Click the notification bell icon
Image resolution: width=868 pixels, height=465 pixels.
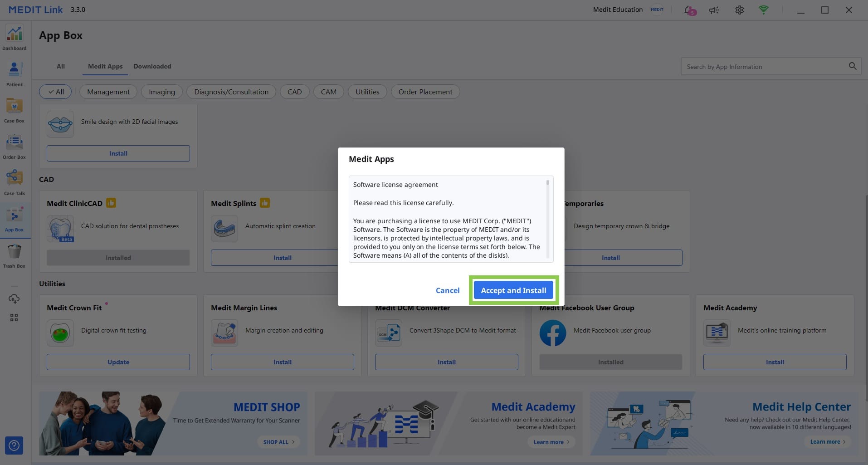pyautogui.click(x=689, y=10)
